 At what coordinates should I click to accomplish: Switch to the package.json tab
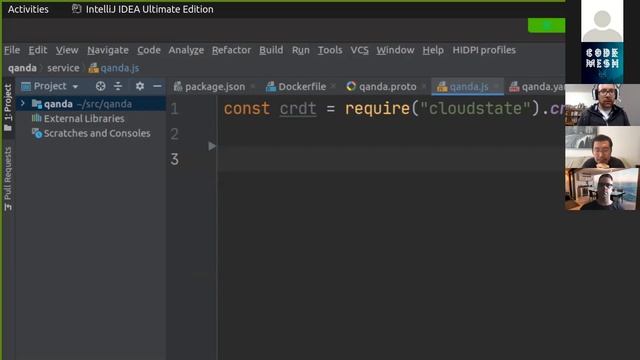pos(210,87)
